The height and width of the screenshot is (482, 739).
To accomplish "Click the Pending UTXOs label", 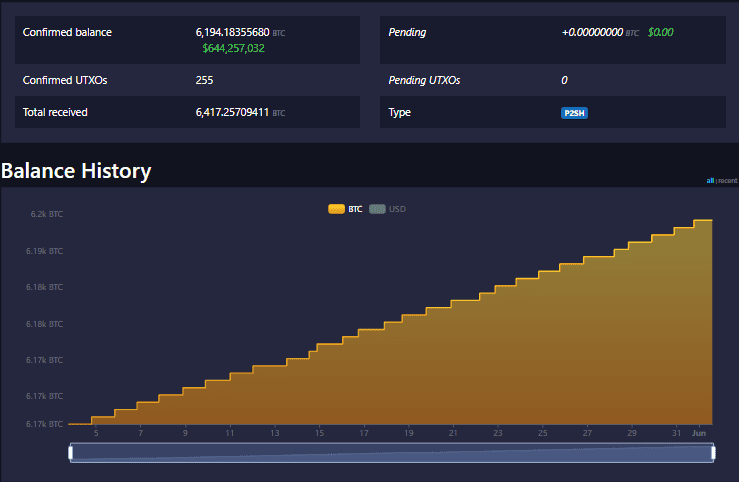I will pos(424,80).
